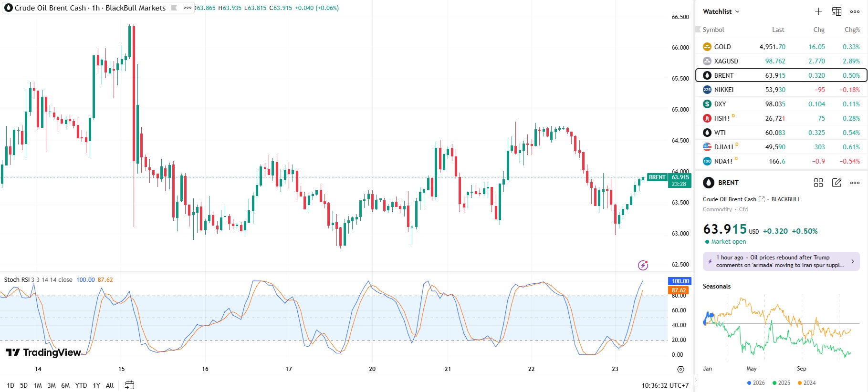Image resolution: width=868 pixels, height=392 pixels.
Task: Click the add symbol plus icon in Watchlist
Action: (x=818, y=11)
